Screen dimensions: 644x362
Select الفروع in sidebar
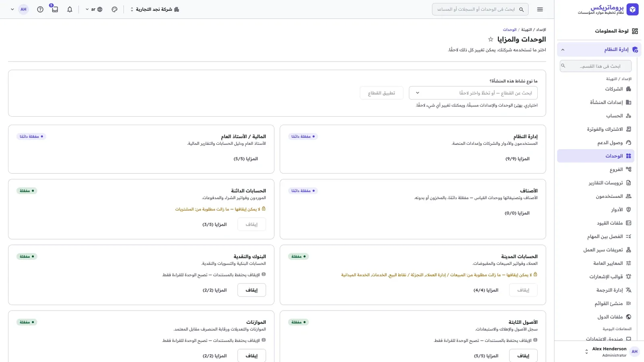pos(596,169)
